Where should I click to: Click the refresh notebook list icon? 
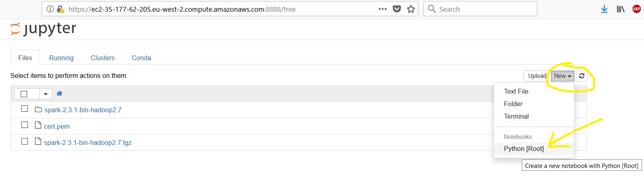tap(582, 76)
